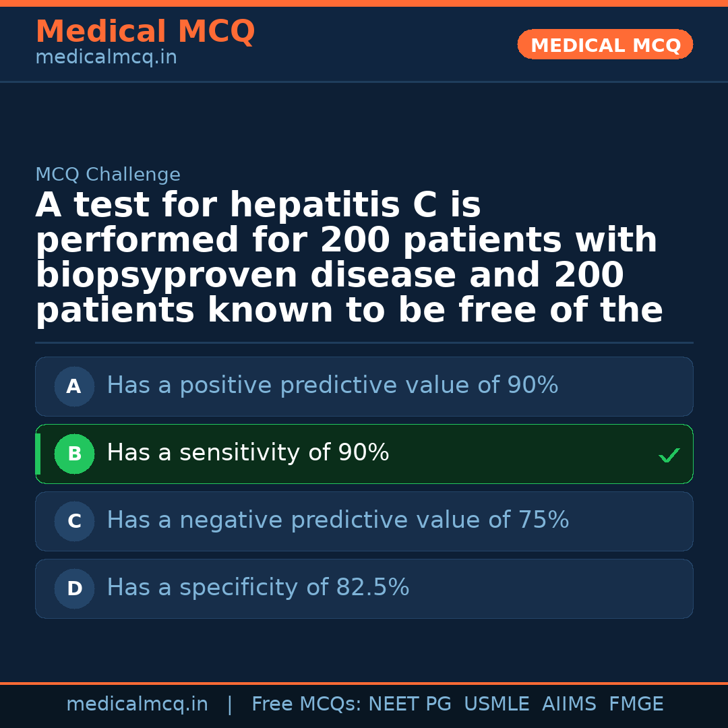Open the medicalmcq.in link in header

tap(106, 58)
